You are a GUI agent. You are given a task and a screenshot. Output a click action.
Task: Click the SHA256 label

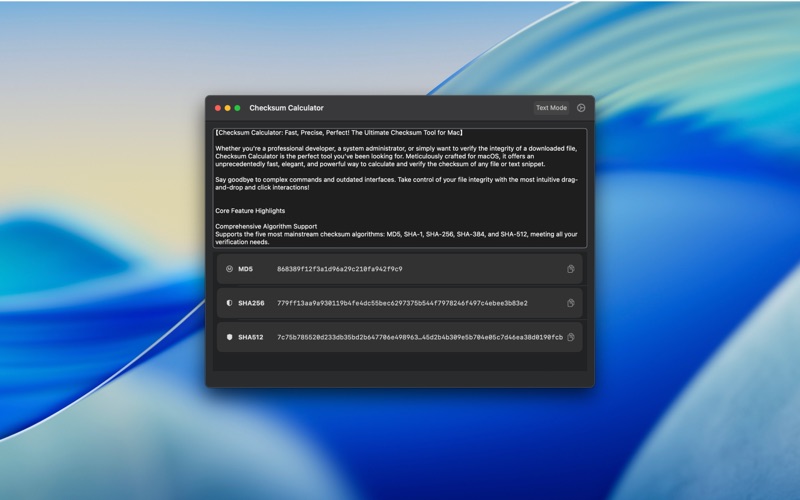click(251, 303)
